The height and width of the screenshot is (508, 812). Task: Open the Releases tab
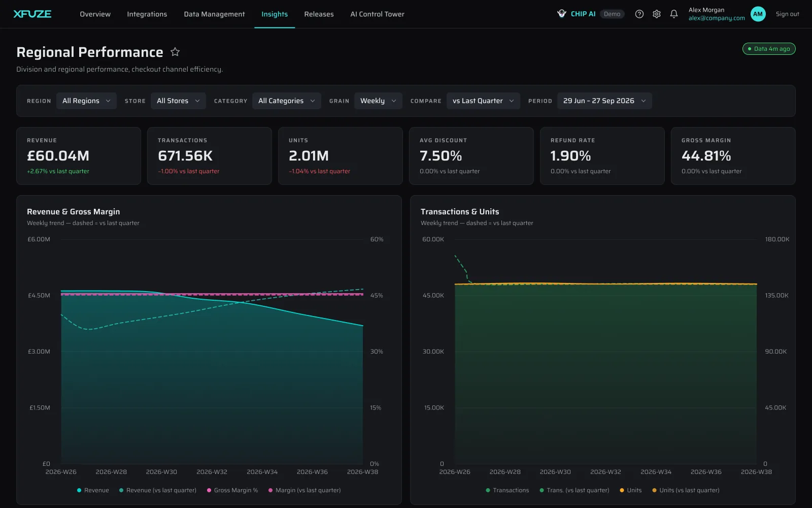pos(319,14)
